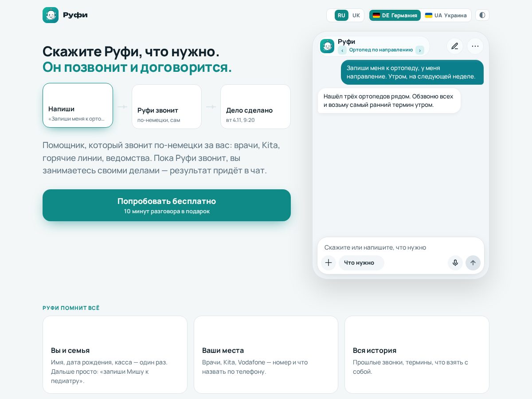
Task: Select DE Германия country option
Action: tap(395, 15)
